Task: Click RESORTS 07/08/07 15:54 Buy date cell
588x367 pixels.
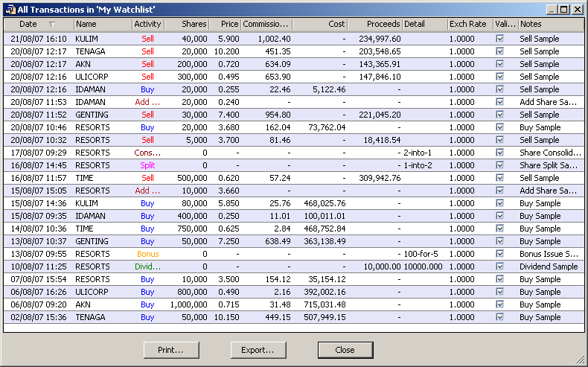Action: (39, 279)
